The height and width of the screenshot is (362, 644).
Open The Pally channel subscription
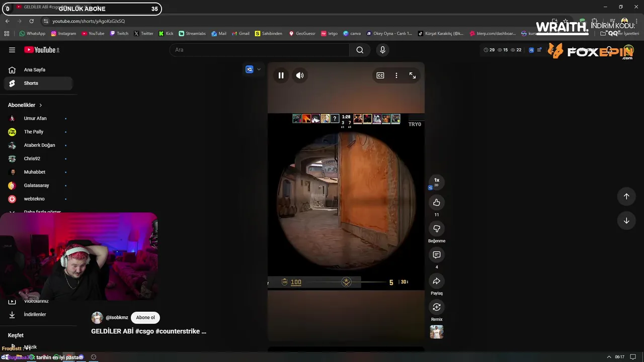[38, 132]
